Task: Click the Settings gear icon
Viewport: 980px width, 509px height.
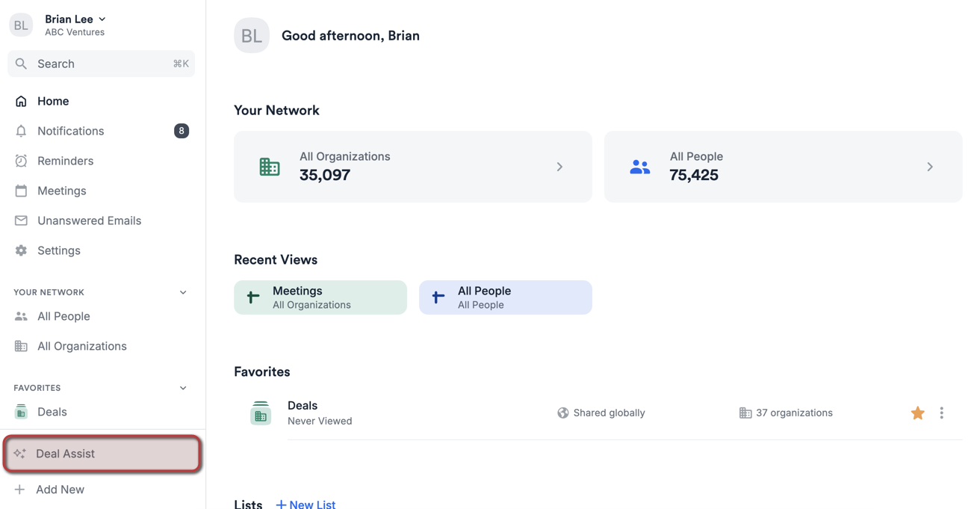Action: 21,250
